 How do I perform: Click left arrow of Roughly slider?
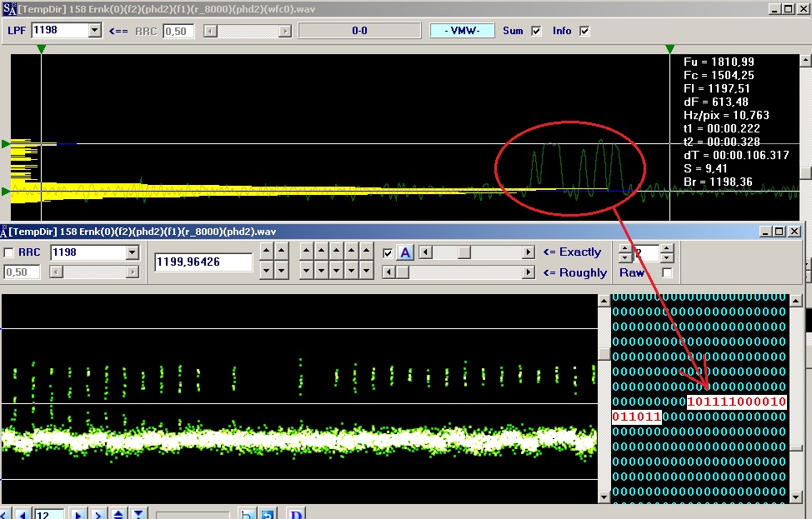[x=389, y=272]
